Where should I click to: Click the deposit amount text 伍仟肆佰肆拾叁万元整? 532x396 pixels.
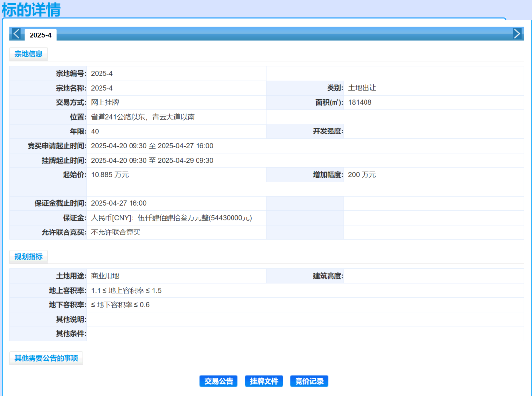tap(173, 218)
